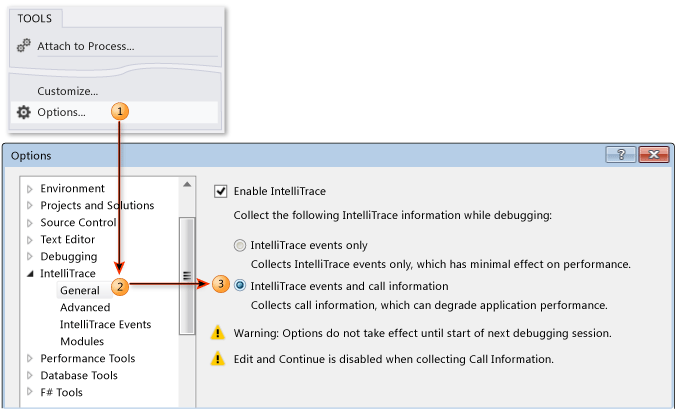Click the options tree scrollbar thumb
Image resolution: width=675 pixels, height=410 pixels.
coord(187,276)
